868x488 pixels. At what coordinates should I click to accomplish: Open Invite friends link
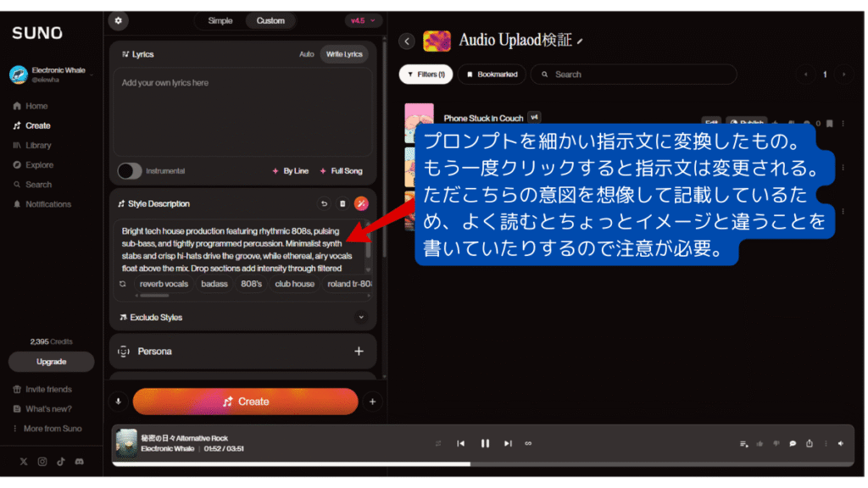tap(42, 390)
